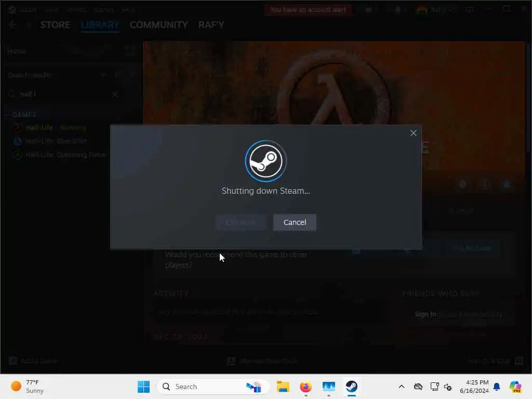Open Friends & Chat
This screenshot has height=399, width=532.
pos(496,361)
